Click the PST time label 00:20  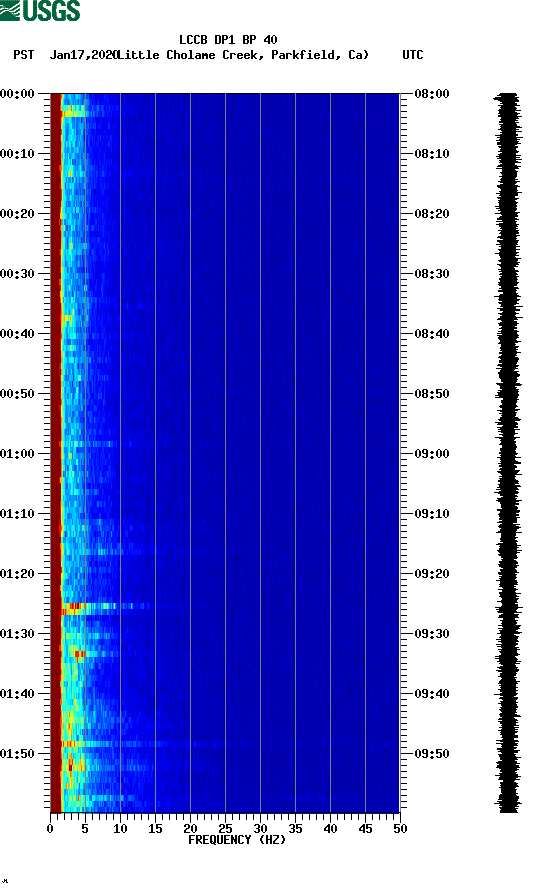coord(17,214)
